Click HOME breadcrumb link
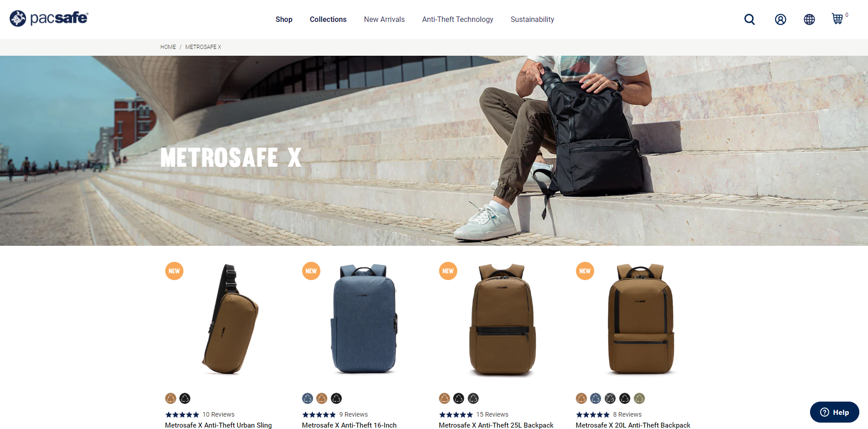Viewport: 868px width, 429px height. click(168, 47)
